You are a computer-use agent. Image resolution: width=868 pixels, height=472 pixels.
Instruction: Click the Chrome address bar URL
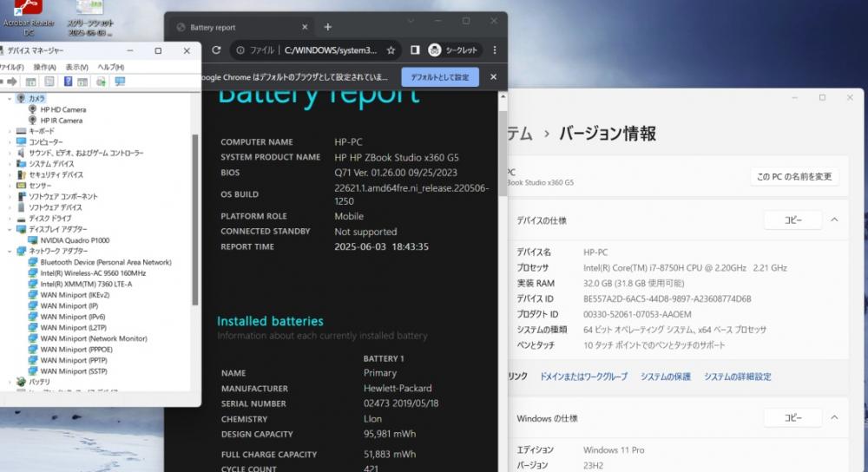tap(331, 50)
